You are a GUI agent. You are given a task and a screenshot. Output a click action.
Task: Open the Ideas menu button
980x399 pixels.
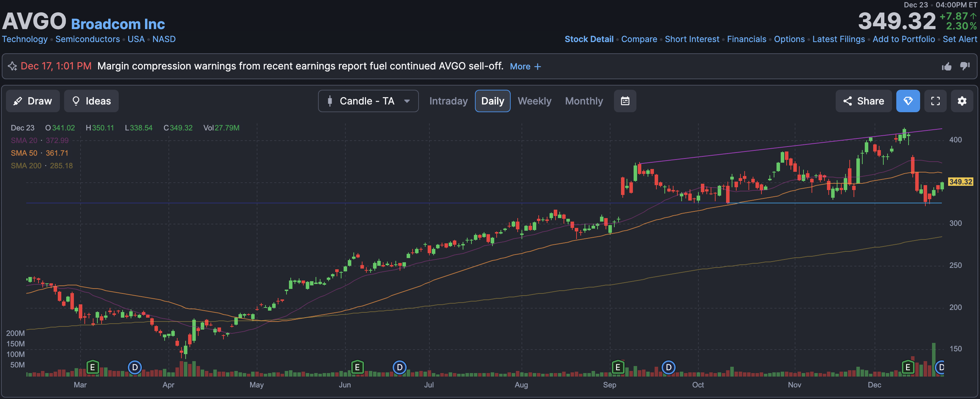91,101
